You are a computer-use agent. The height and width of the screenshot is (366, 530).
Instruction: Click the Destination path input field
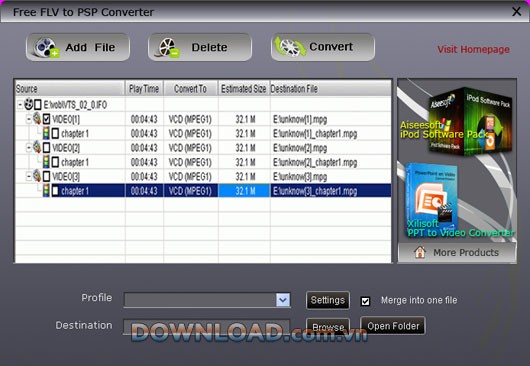(206, 327)
